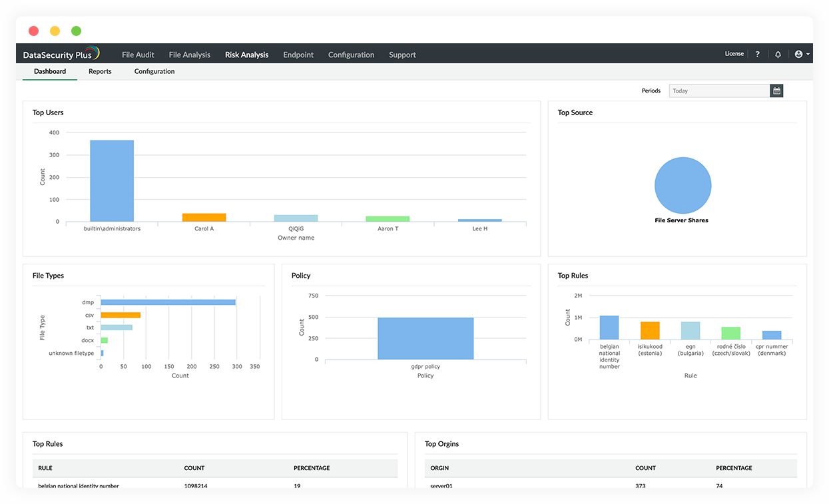
Task: Open the File Audit menu
Action: [138, 55]
